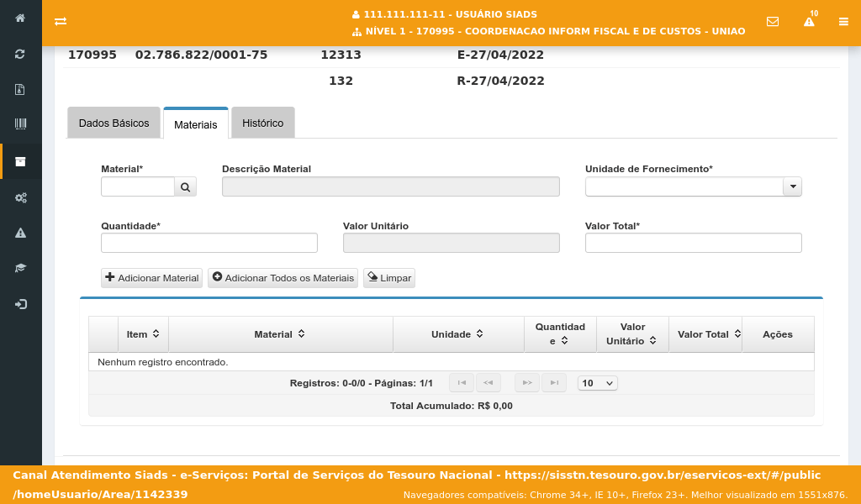
Task: Sort table by Valor Total column
Action: (705, 334)
